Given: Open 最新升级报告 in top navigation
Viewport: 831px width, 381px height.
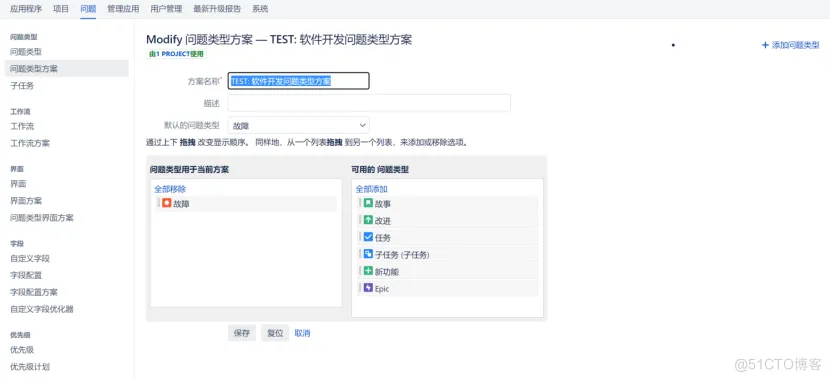Looking at the screenshot, I should (x=217, y=8).
